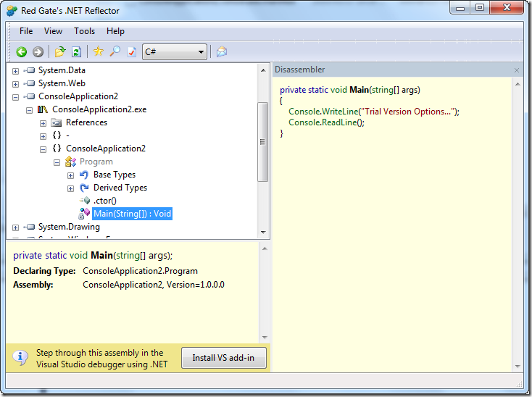
Task: Click the Reflector app icon in title bar
Action: tap(12, 11)
